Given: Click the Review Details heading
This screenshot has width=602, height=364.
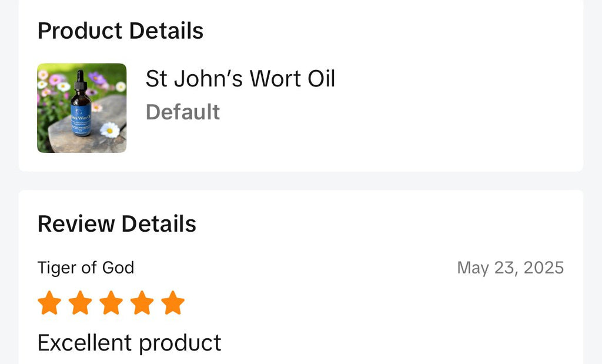Looking at the screenshot, I should tap(116, 223).
